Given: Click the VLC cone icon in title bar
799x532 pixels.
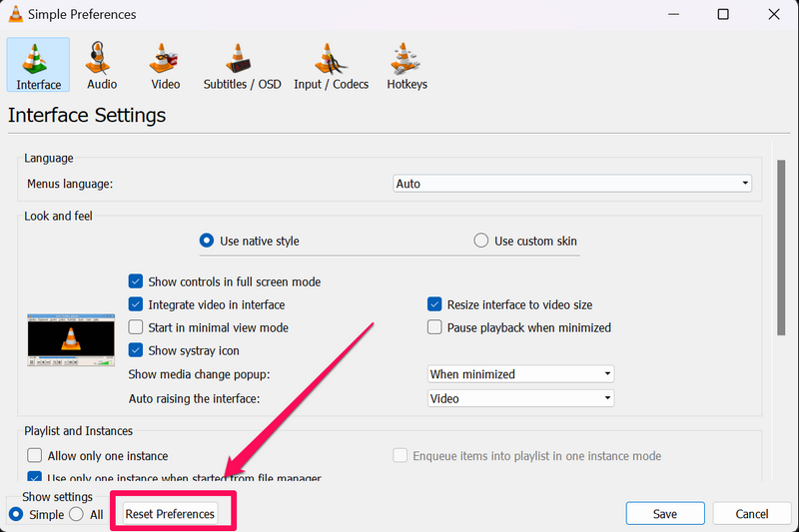Looking at the screenshot, I should coord(14,15).
